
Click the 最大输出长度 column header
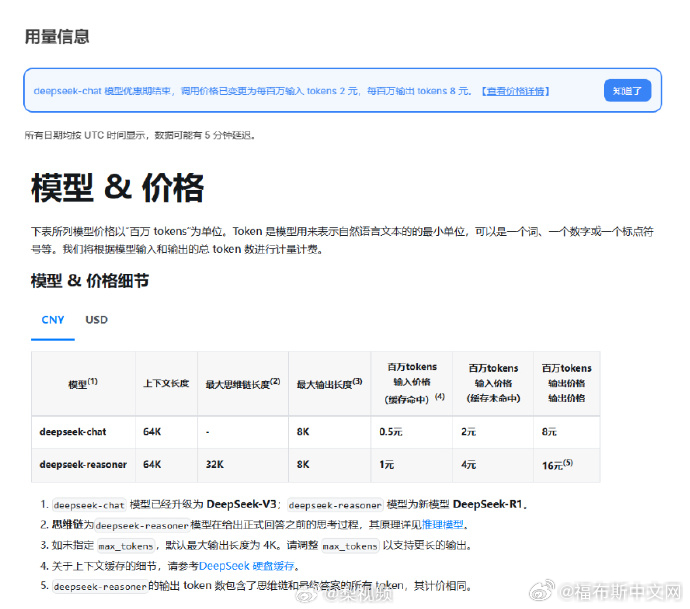pos(330,384)
